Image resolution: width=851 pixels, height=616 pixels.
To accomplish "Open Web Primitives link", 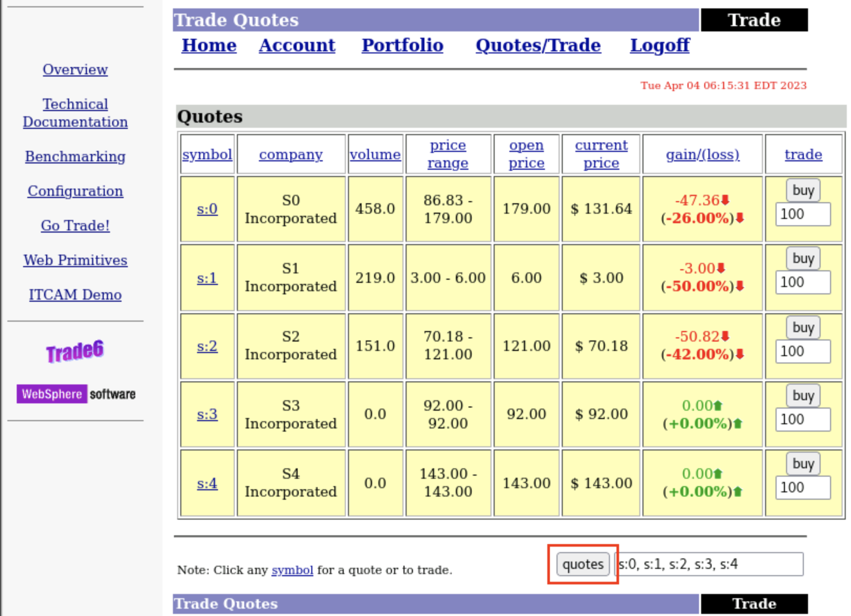I will pos(75,260).
